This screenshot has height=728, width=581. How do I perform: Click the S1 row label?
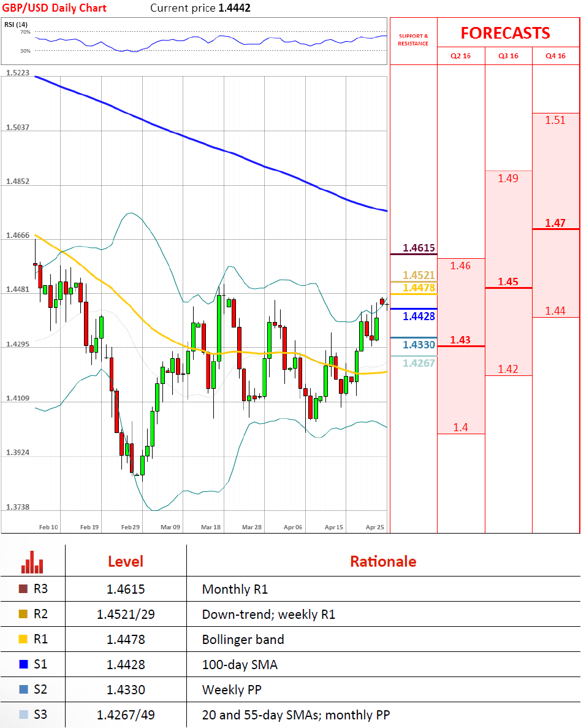coord(41,664)
